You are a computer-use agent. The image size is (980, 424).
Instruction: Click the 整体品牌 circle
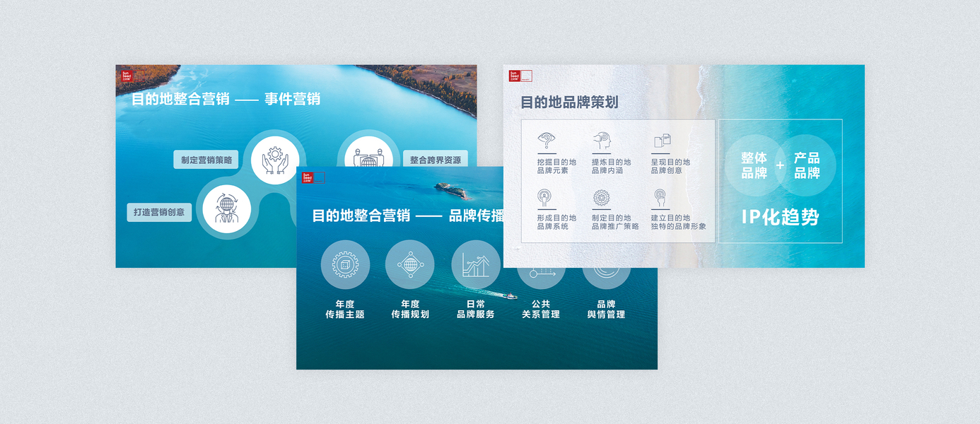[x=754, y=165]
